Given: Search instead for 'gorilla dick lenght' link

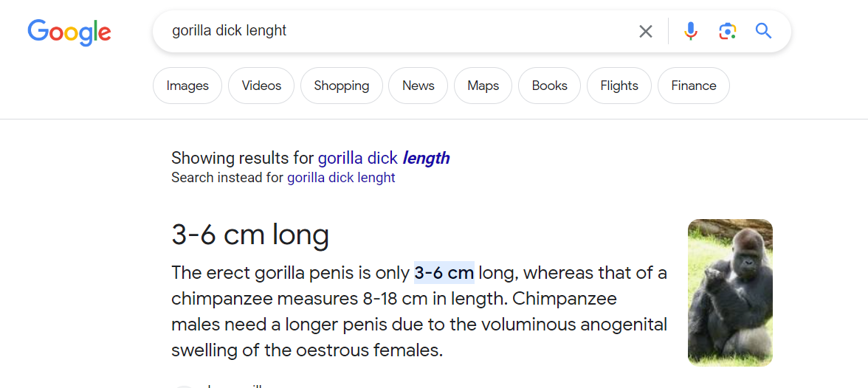Looking at the screenshot, I should [341, 178].
